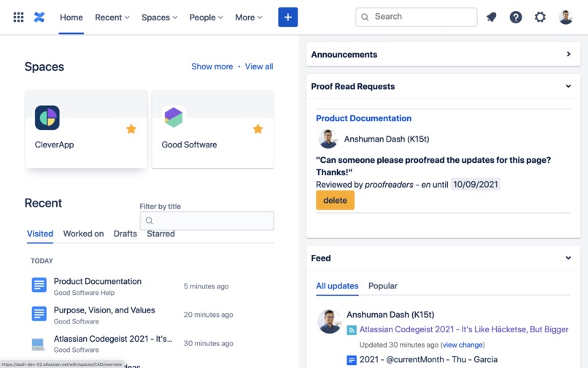
Task: Switch to the Worked on tab
Action: click(x=83, y=234)
